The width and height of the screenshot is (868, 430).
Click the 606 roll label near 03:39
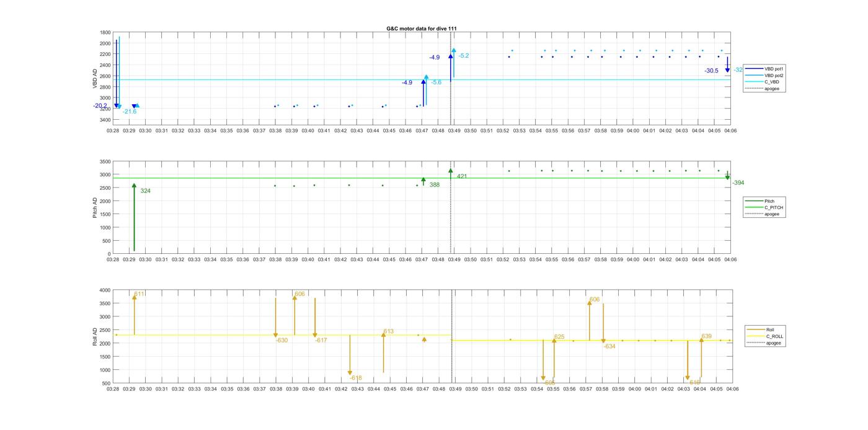[299, 294]
